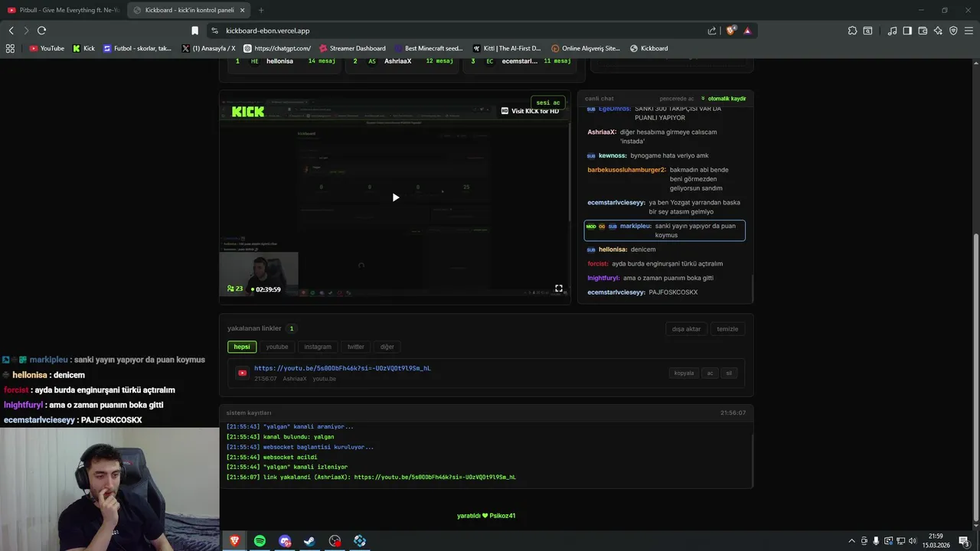Viewport: 980px width, 551px height.
Task: Switch to the Pitbull Give Me Everything tab
Action: pos(64,10)
